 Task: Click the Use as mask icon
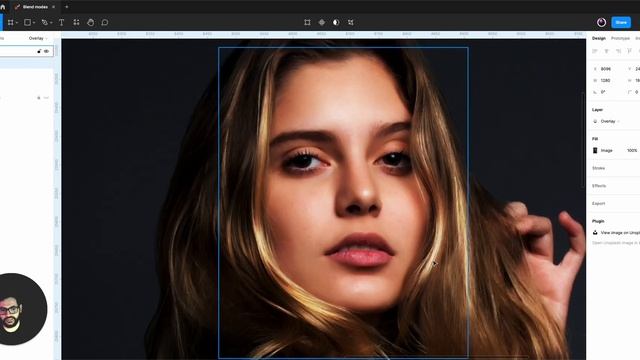pos(336,22)
